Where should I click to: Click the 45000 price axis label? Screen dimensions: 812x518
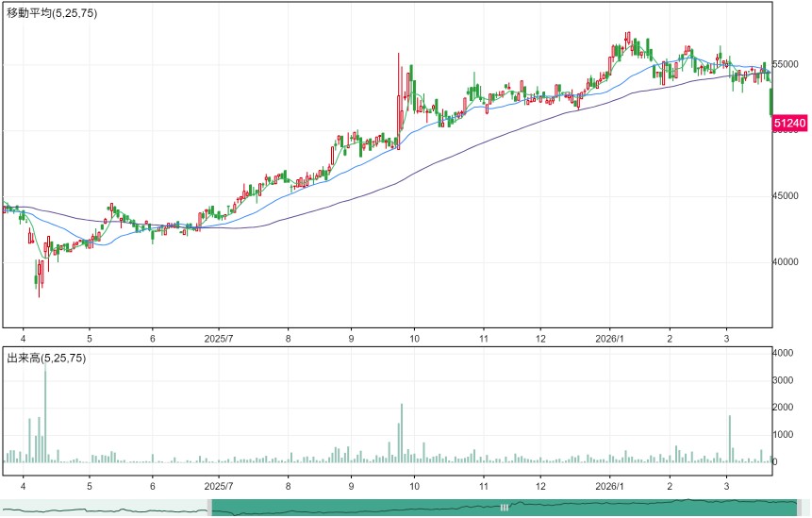[x=786, y=196]
